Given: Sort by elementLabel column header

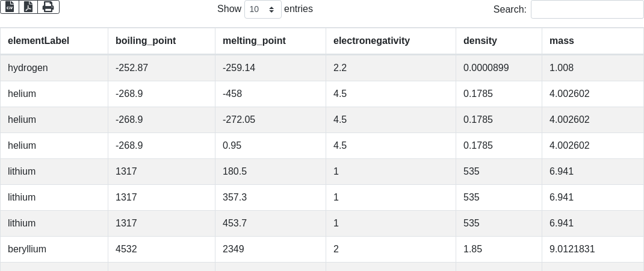Looking at the screenshot, I should [x=39, y=41].
